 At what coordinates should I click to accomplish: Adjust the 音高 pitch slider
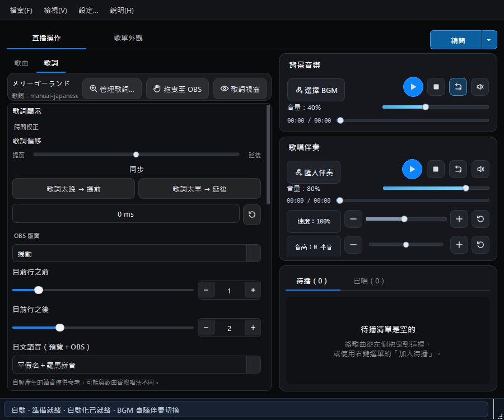(406, 245)
